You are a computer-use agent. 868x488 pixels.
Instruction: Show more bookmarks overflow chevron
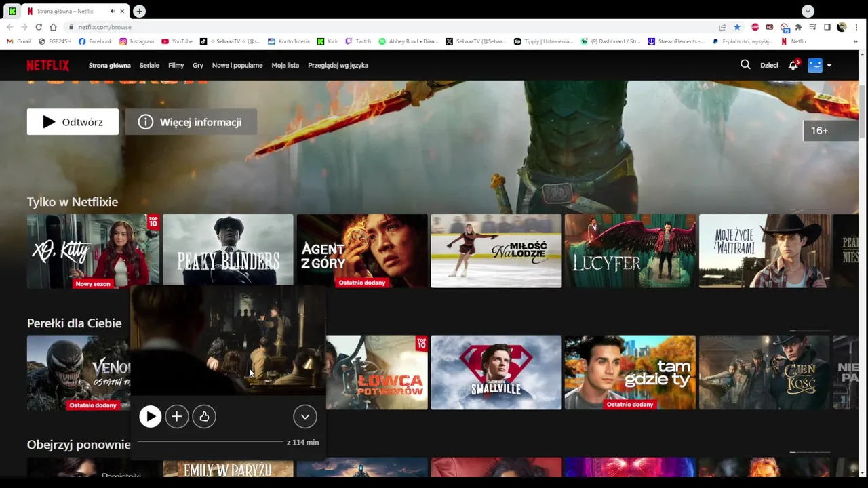tap(856, 41)
